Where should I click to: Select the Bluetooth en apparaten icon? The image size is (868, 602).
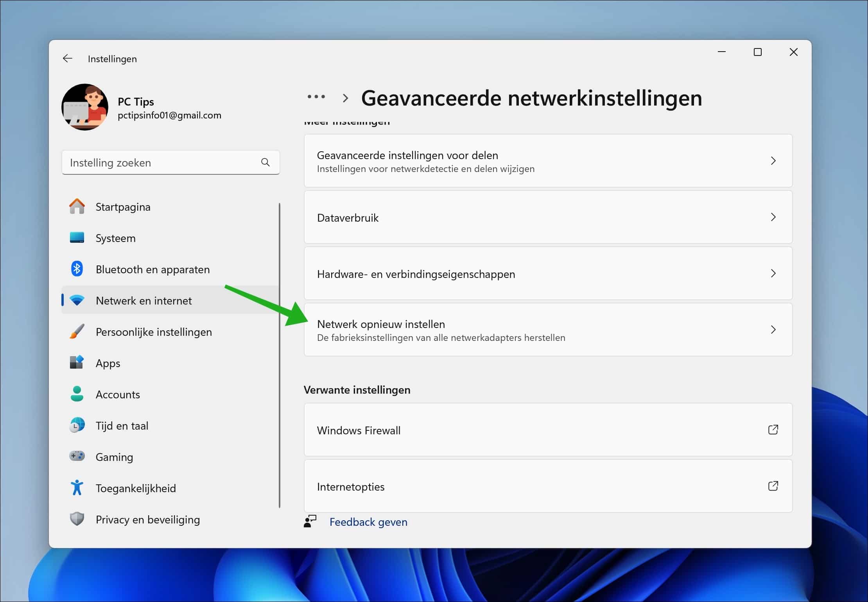pos(77,269)
